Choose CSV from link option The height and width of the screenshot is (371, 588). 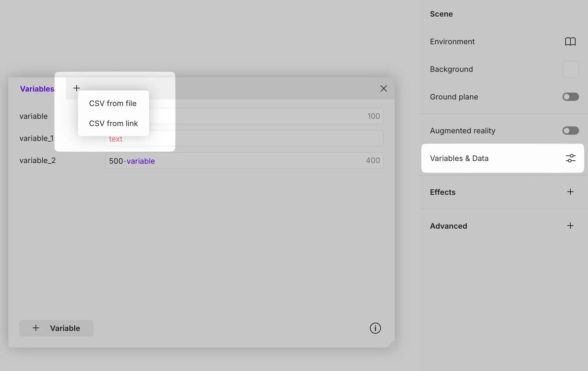(114, 123)
